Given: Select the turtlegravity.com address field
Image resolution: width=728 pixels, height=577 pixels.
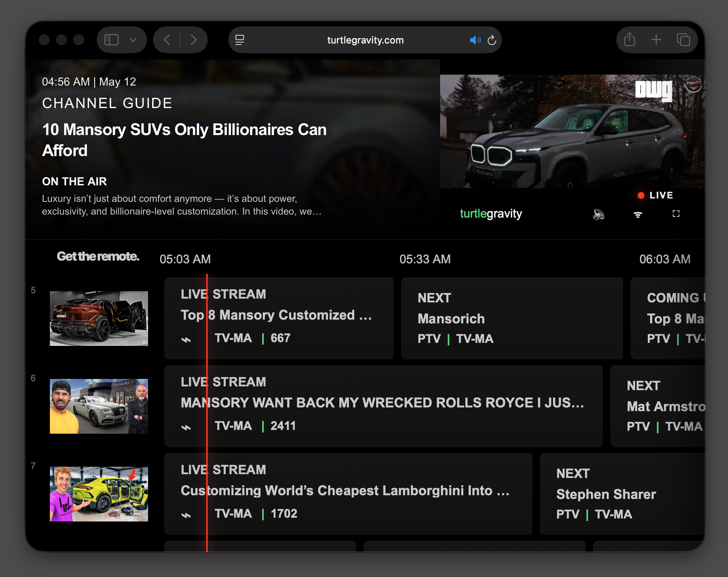Looking at the screenshot, I should [365, 40].
